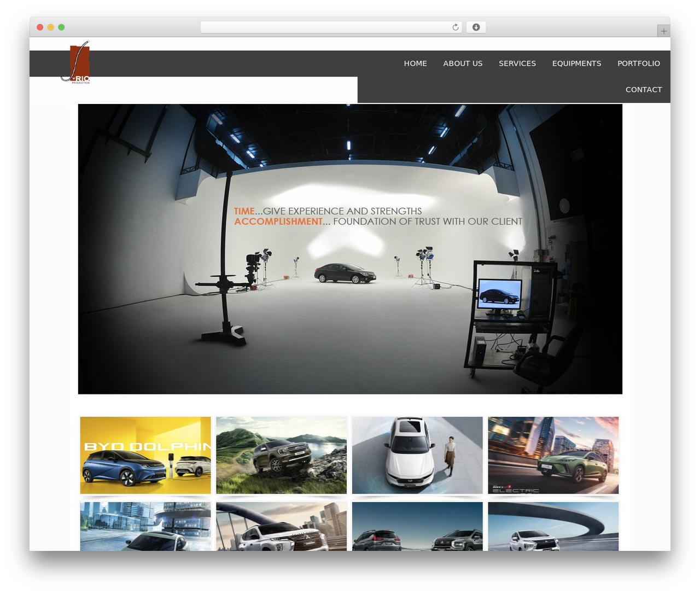Open the BYD Dolphin thumbnail
This screenshot has height=593, width=700.
point(145,455)
